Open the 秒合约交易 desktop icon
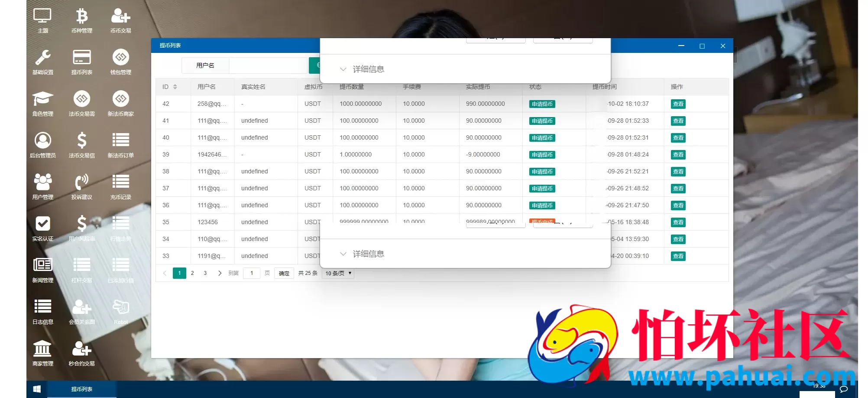 tap(81, 354)
